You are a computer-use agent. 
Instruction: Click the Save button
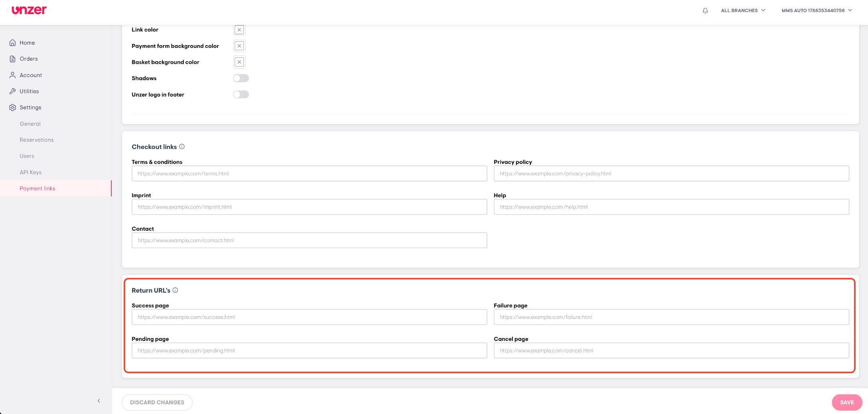tap(847, 402)
